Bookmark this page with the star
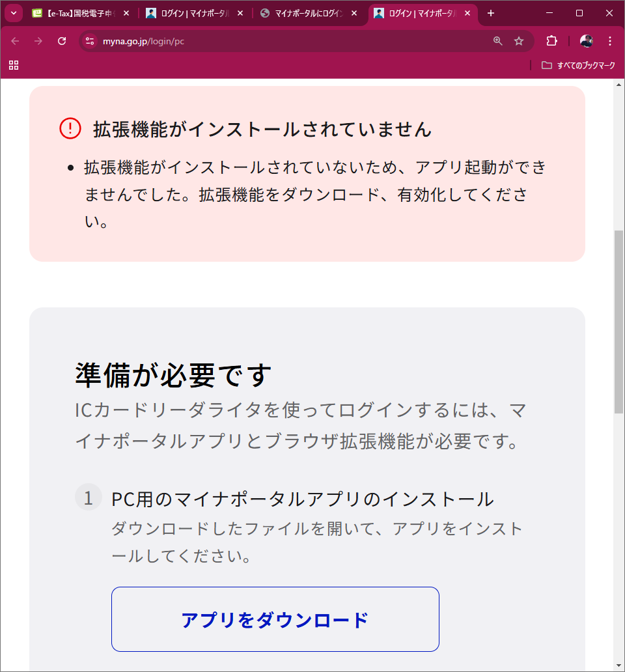 click(519, 41)
